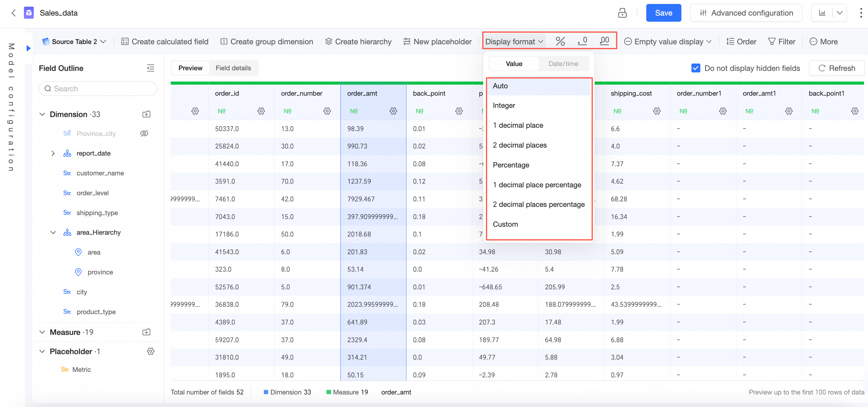Switch to the Field details tab
868x407 pixels.
[x=233, y=68]
